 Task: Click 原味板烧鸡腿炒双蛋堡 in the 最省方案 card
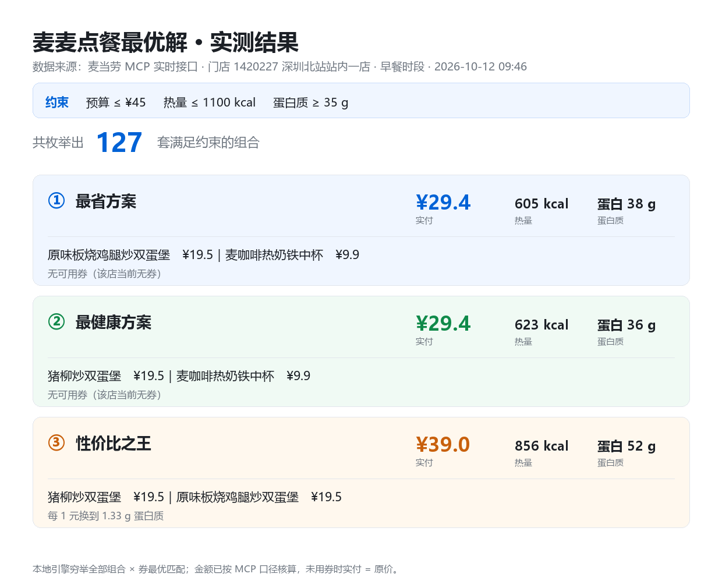(109, 255)
